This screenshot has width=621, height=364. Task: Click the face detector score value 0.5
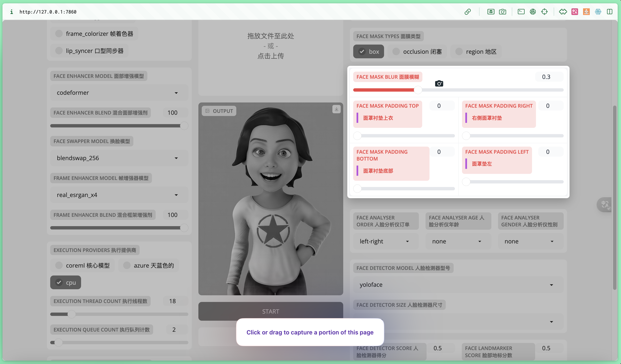coord(441,348)
